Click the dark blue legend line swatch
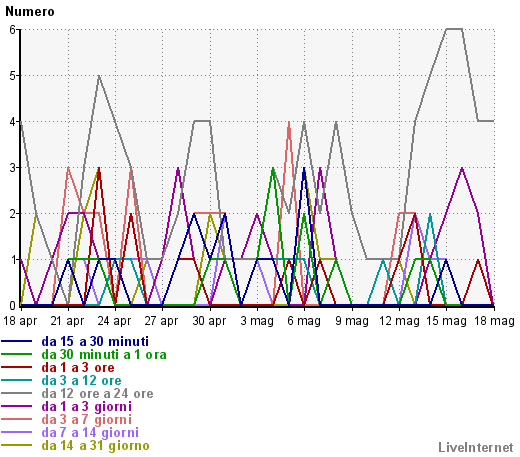Viewport: 520px width, 457px height. [x=17, y=342]
